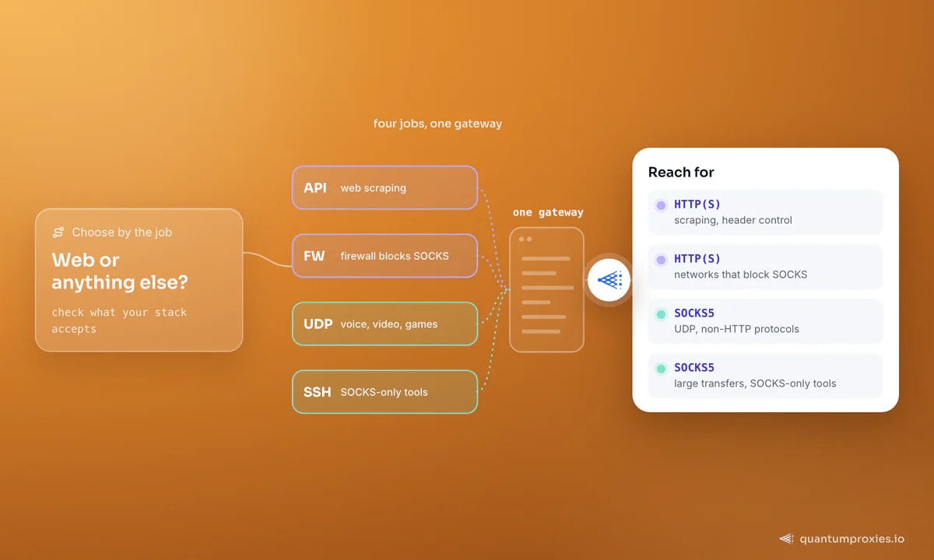The image size is (934, 560).
Task: Select the green dot beside "large transfers, SOCKS-only tools"
Action: pyautogui.click(x=661, y=369)
